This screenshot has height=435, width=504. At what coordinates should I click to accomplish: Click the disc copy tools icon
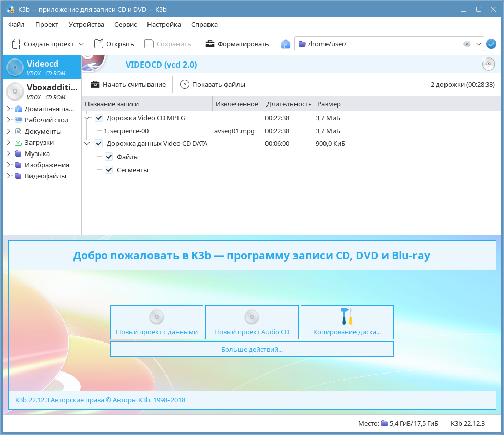[347, 317]
